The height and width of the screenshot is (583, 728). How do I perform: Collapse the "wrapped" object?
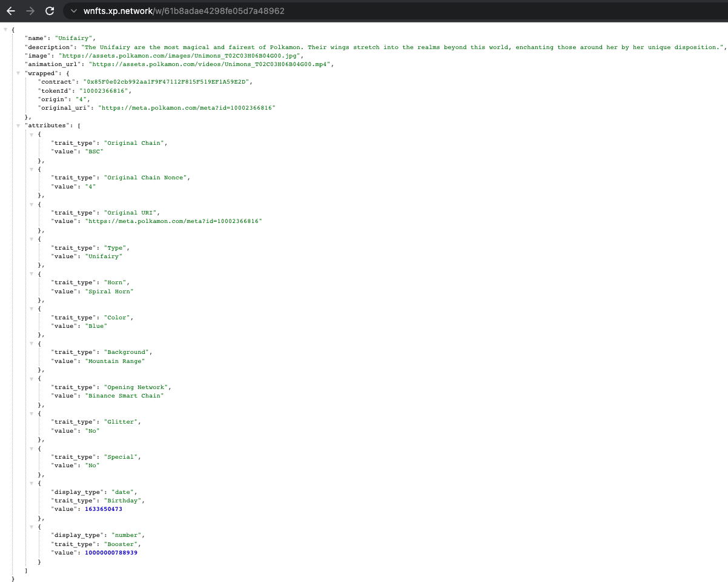coord(19,73)
